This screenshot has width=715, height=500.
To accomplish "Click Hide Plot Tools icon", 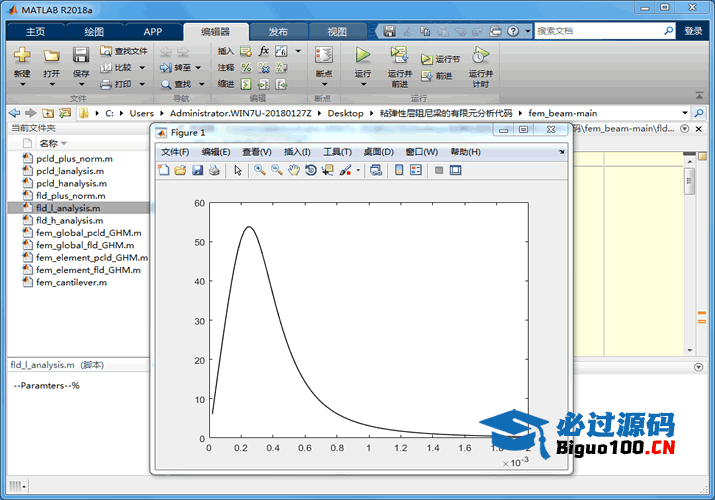I will pos(439,170).
